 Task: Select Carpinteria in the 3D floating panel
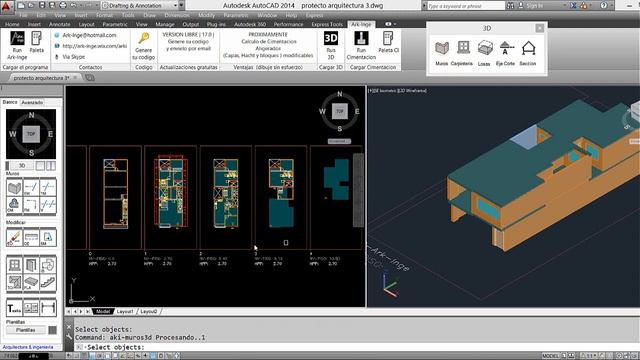[462, 53]
